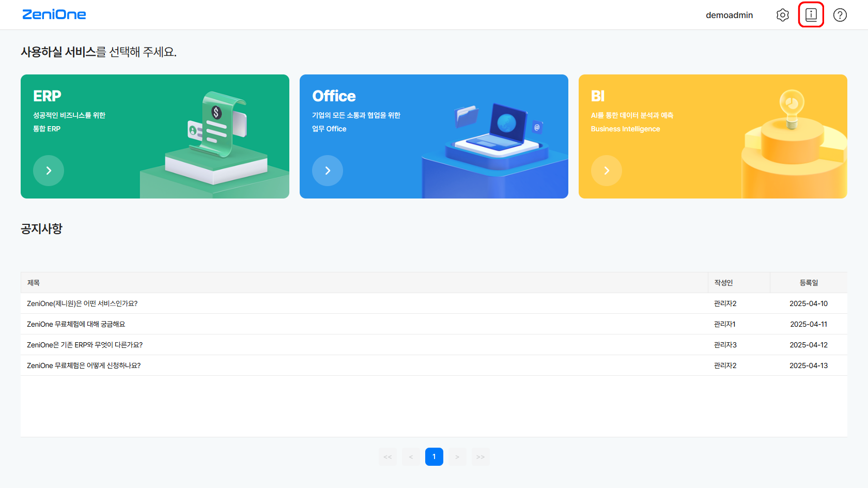868x488 pixels.
Task: Click author 관리자2 in the 2025-04-10 row
Action: pyautogui.click(x=725, y=303)
